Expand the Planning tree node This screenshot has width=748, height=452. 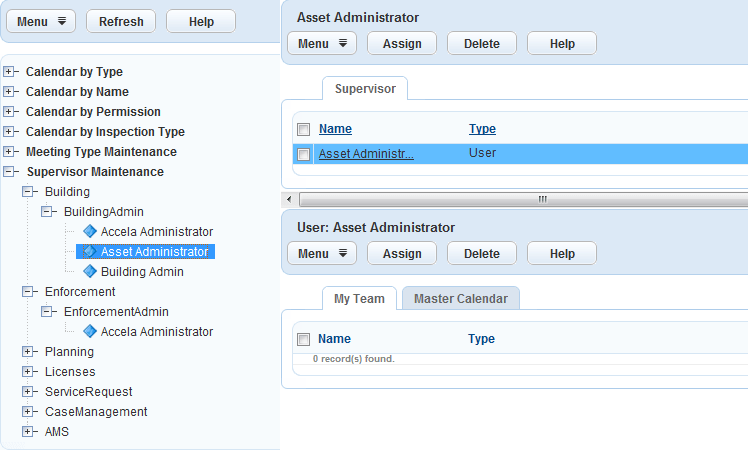click(28, 351)
